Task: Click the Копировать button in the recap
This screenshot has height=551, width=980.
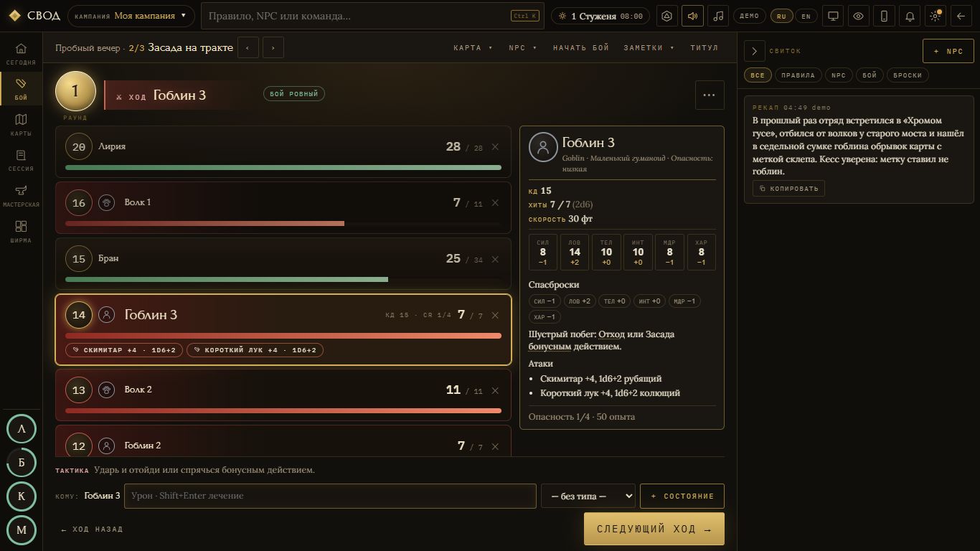Action: coord(788,188)
